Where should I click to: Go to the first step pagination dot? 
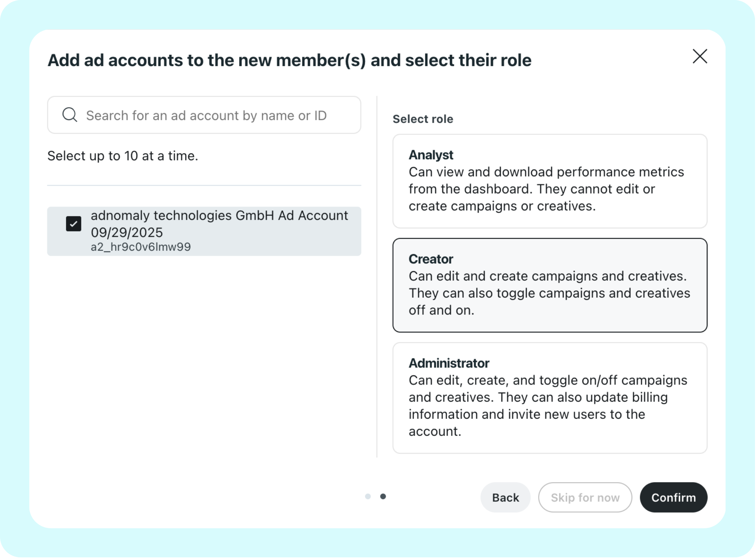click(x=368, y=496)
